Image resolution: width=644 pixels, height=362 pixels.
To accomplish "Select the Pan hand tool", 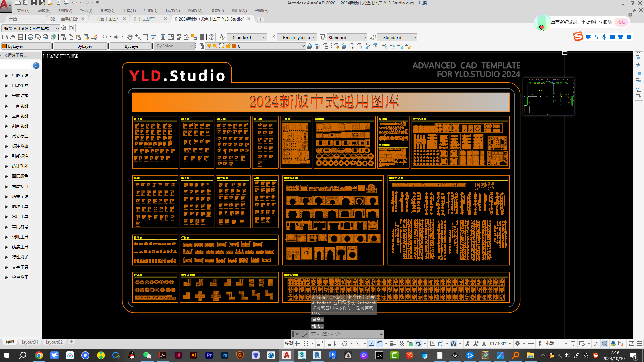I will 130,37.
